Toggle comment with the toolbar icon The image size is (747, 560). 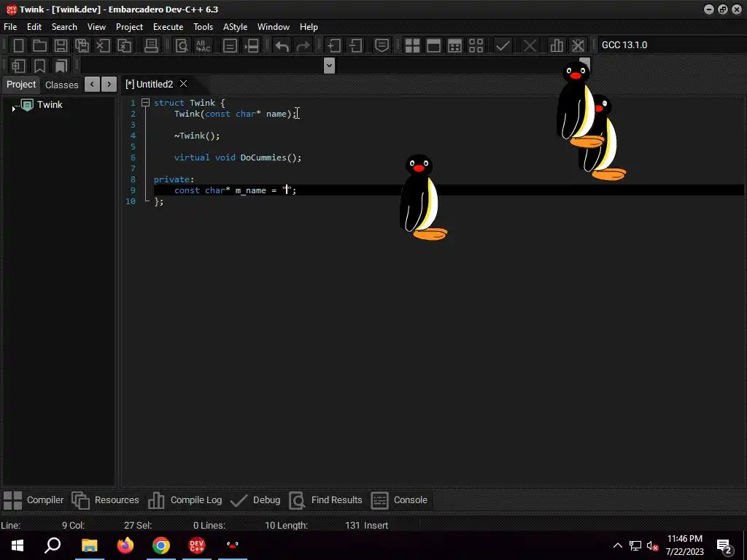382,46
